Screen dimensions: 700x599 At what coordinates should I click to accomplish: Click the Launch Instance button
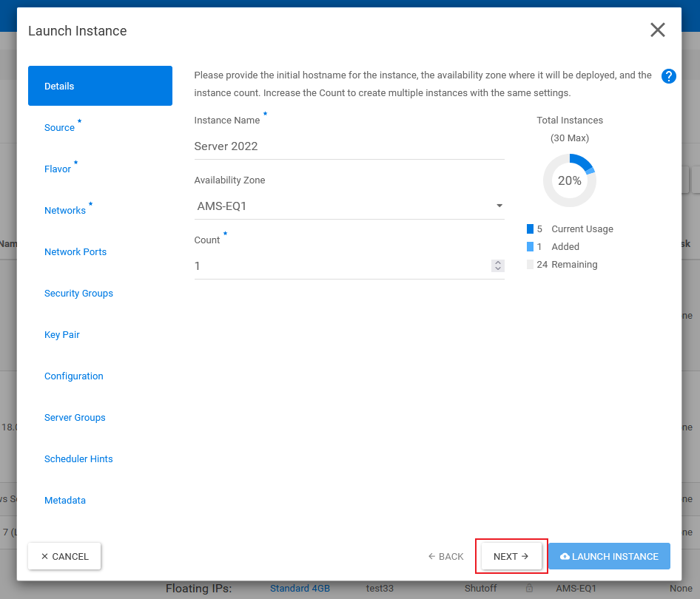[610, 556]
